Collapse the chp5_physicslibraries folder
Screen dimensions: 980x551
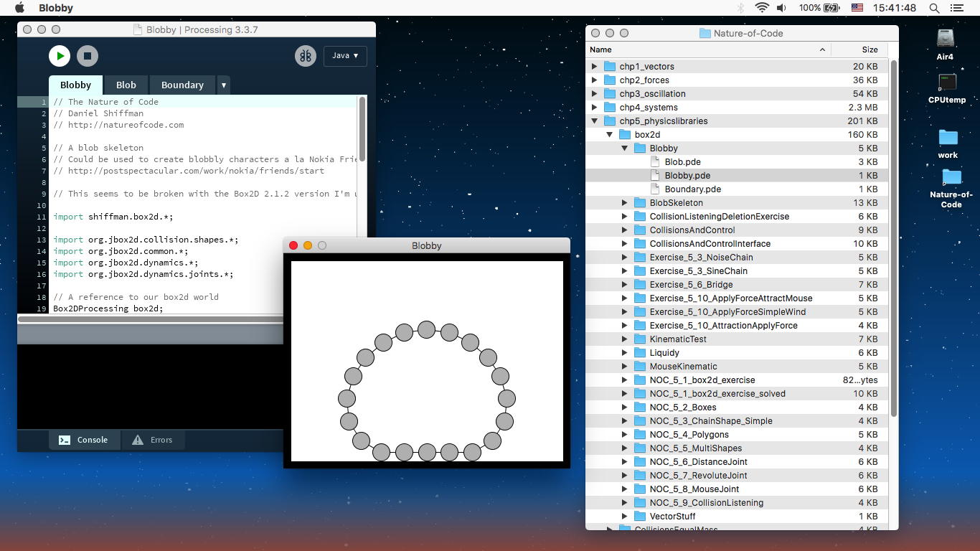pos(594,121)
